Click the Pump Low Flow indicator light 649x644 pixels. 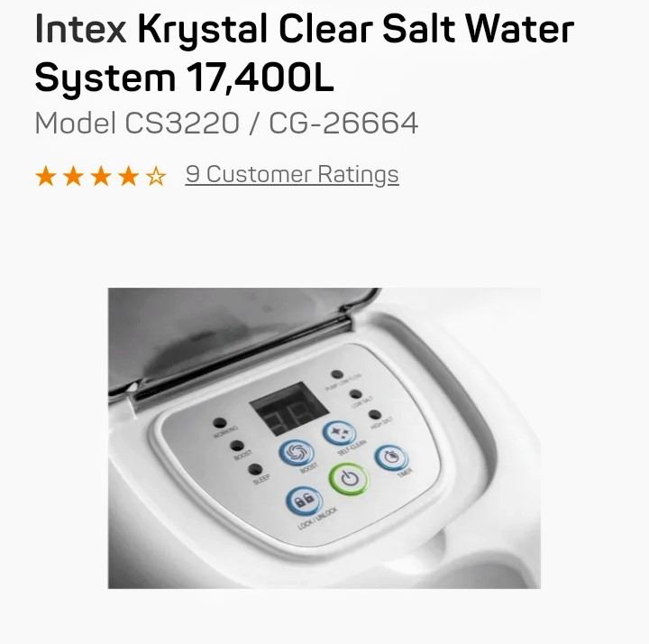[x=337, y=374]
